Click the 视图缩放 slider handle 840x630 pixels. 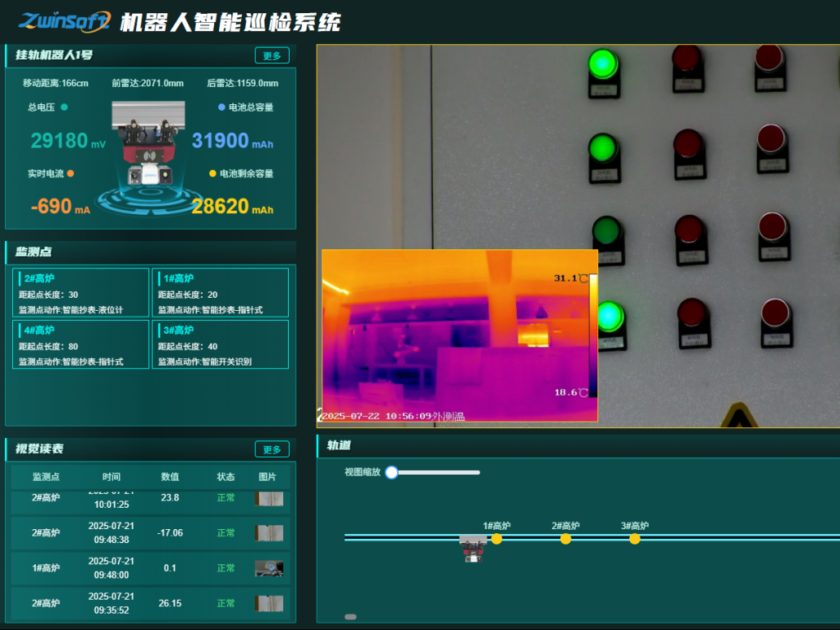tap(391, 472)
